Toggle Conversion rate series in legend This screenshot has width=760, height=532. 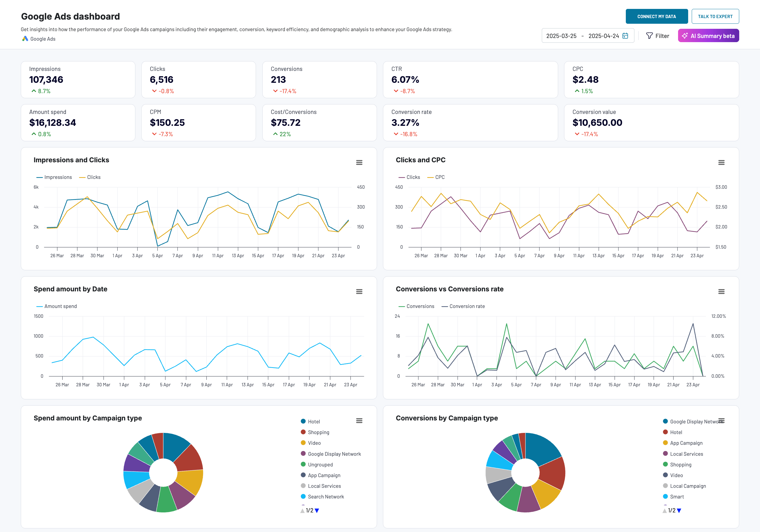tap(463, 307)
